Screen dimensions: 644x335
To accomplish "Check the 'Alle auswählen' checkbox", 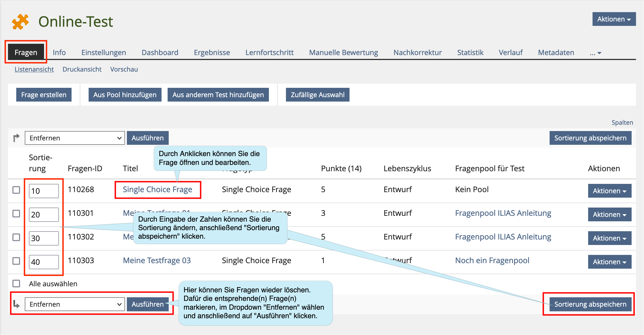I will coord(16,284).
